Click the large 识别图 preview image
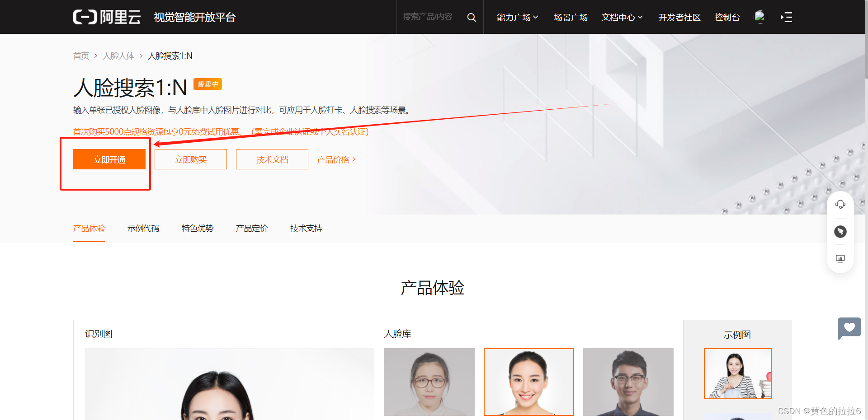 coord(230,384)
